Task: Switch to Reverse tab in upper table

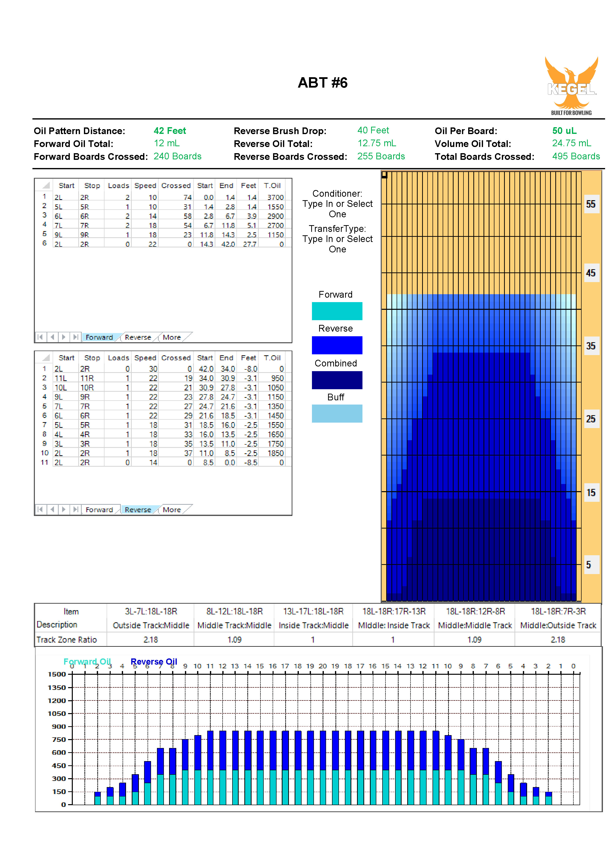Action: pyautogui.click(x=138, y=337)
